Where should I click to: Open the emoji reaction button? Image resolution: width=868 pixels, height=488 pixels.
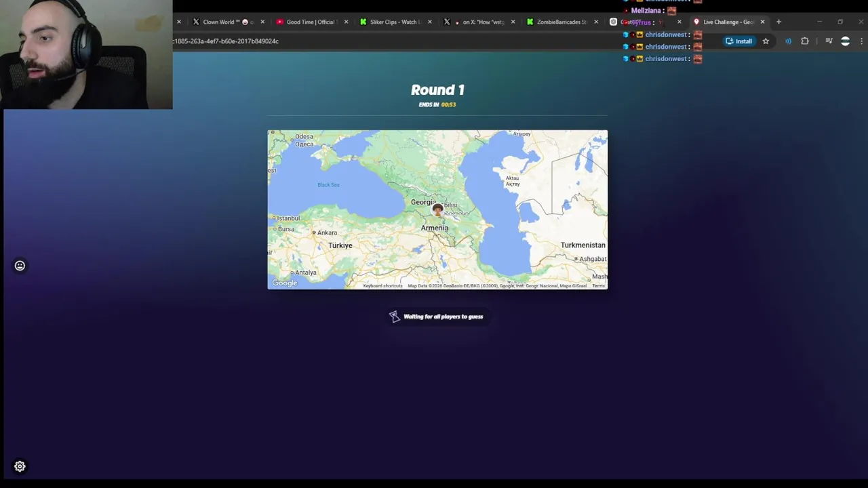pos(20,266)
